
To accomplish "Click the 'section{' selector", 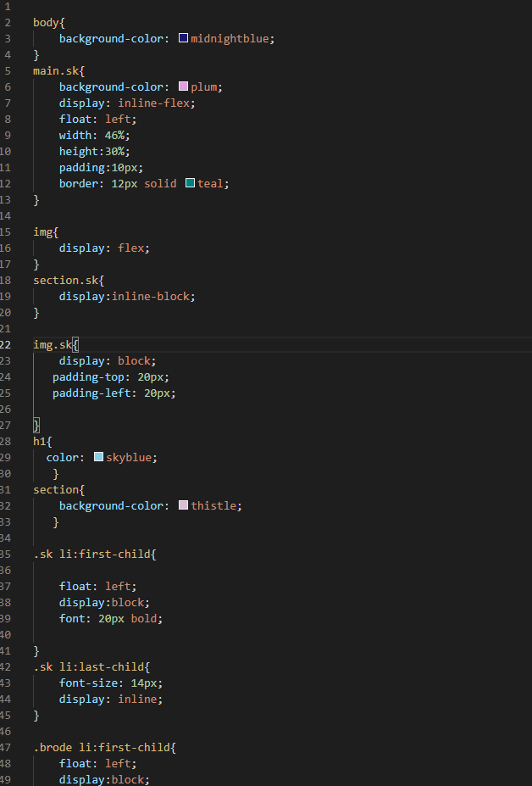I will (59, 489).
